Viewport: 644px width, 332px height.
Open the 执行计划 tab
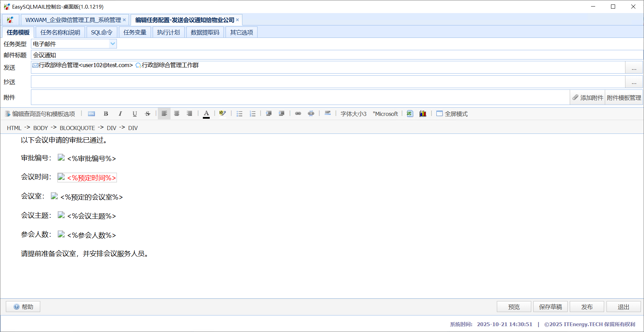click(168, 32)
